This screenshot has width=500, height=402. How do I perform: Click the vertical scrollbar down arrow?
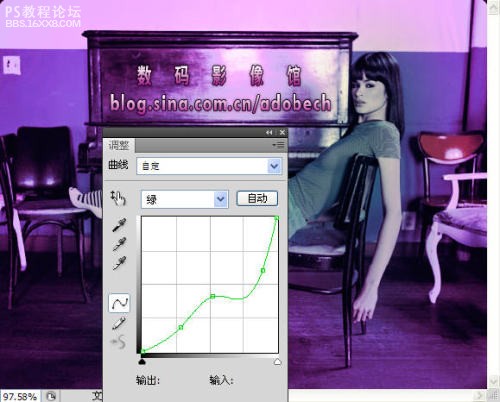pos(493,381)
